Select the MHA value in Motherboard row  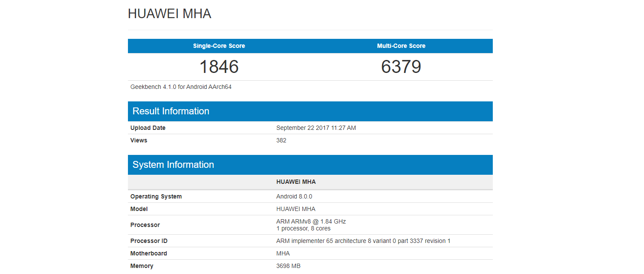pos(283,253)
